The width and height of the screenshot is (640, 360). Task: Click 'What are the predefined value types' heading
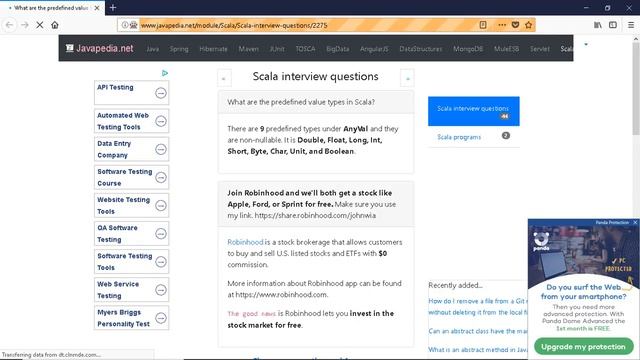tap(301, 102)
